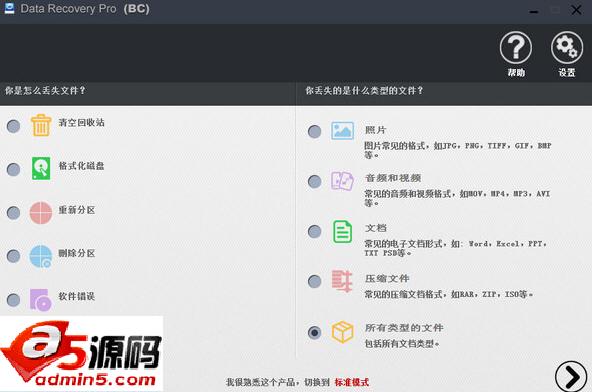Click the 删除分区 blue circle icon

click(41, 256)
